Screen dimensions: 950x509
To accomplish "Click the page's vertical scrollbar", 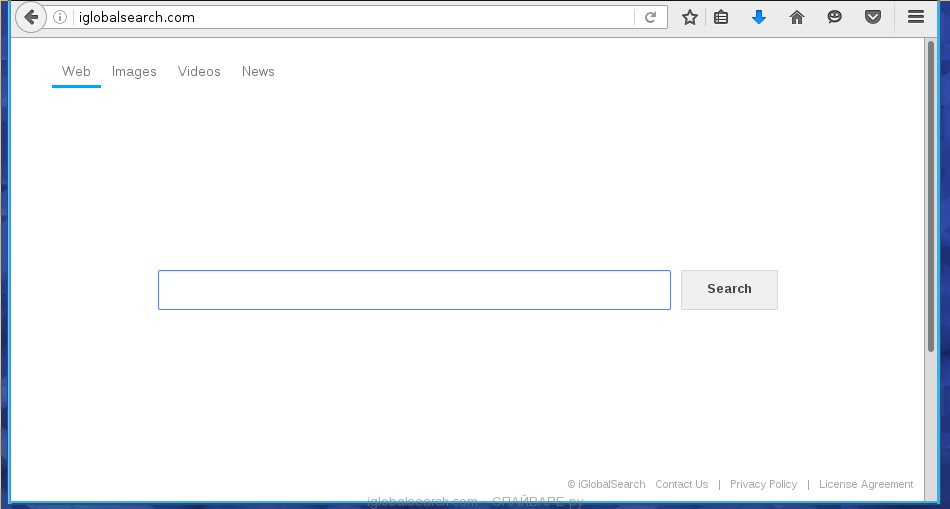I will pyautogui.click(x=931, y=200).
